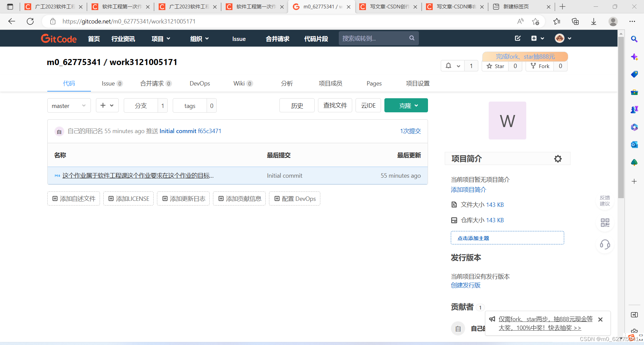Add page to favorites star icon
Viewport: 644px width, 345px height.
(x=536, y=21)
